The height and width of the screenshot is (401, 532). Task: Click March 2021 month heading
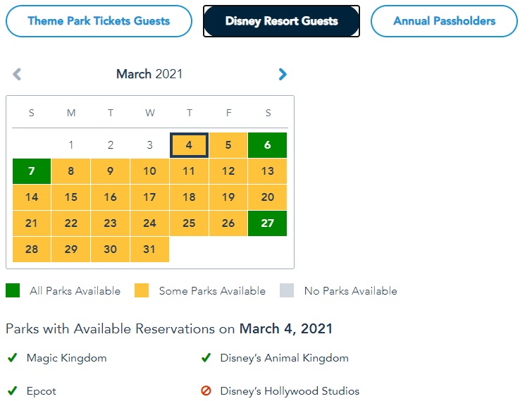(149, 74)
